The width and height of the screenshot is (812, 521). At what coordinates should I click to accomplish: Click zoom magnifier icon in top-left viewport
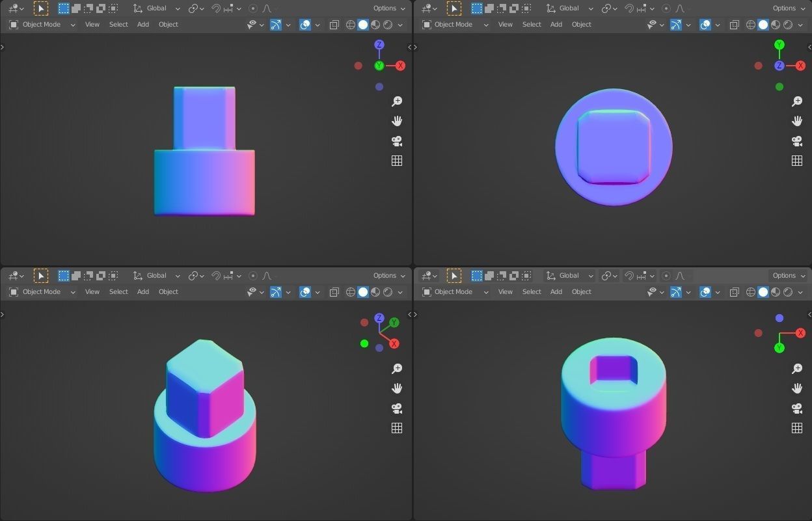coord(397,101)
